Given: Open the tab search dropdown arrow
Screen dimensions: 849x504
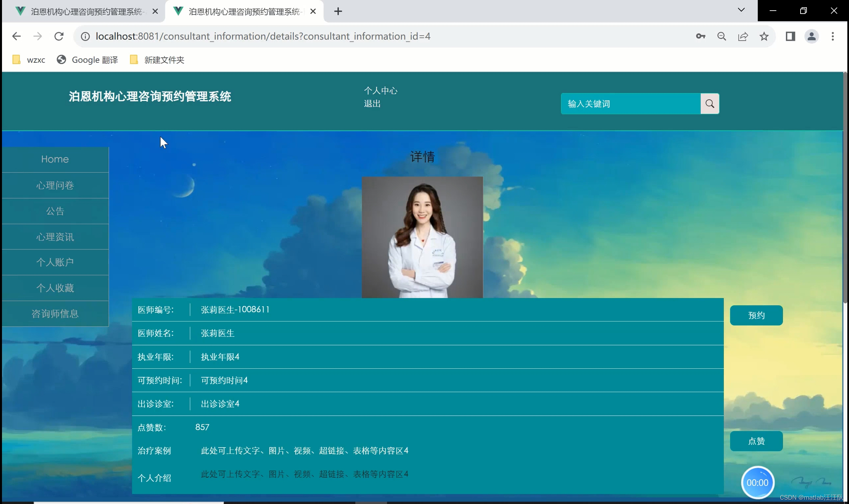Looking at the screenshot, I should pyautogui.click(x=741, y=10).
